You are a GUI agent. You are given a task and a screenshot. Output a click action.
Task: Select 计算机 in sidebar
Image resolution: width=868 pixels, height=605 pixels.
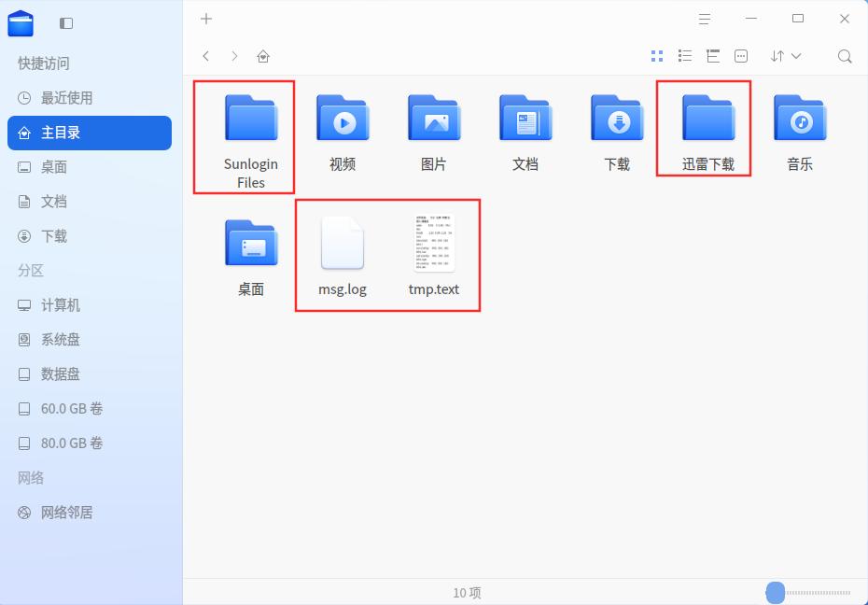point(90,305)
